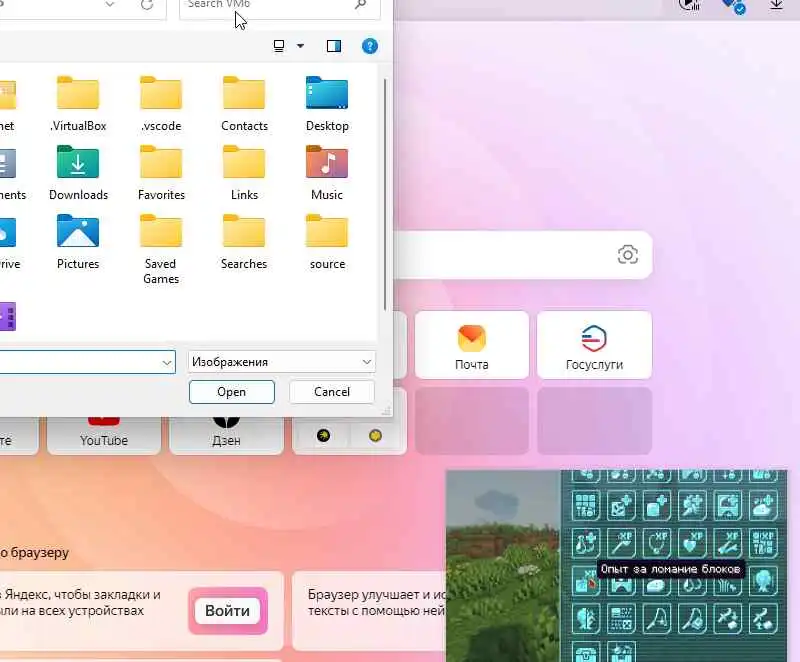800x662 pixels.
Task: Click the purple video folder icon
Action: [x=8, y=316]
